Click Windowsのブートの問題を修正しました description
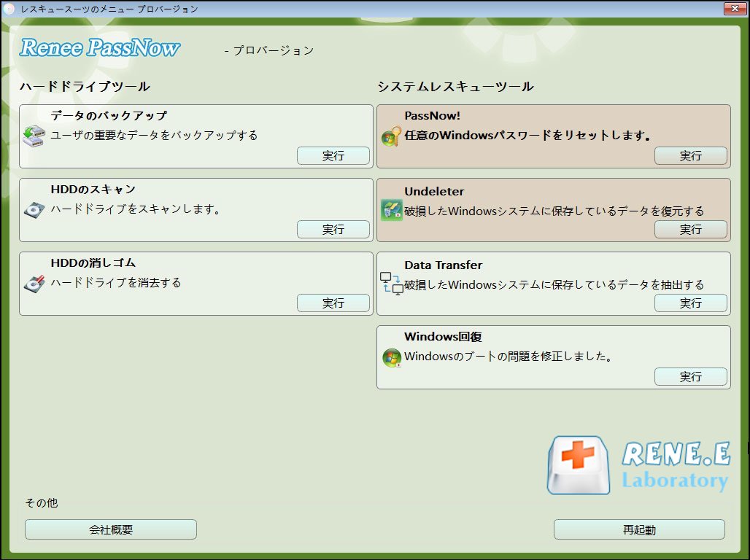 (509, 357)
